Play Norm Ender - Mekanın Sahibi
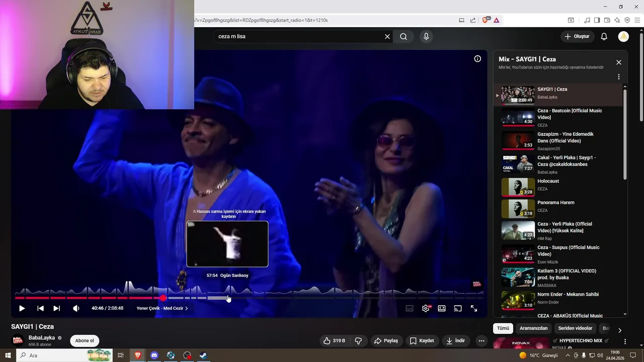 click(x=558, y=300)
